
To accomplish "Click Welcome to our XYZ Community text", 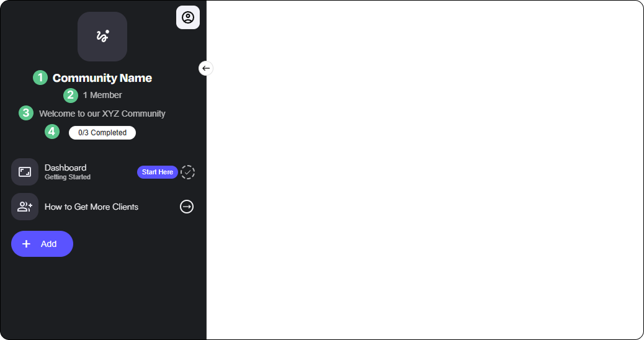I will click(x=102, y=114).
